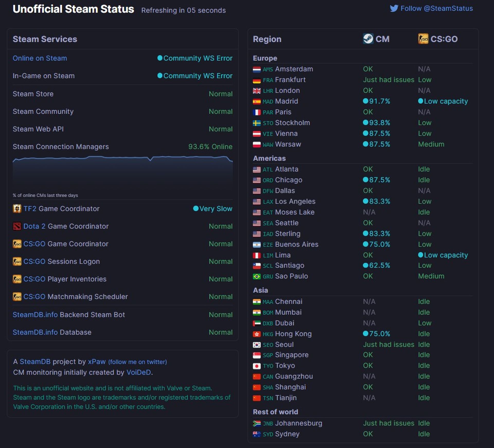Open the Online on Steam link
The image size is (494, 448).
pos(40,58)
